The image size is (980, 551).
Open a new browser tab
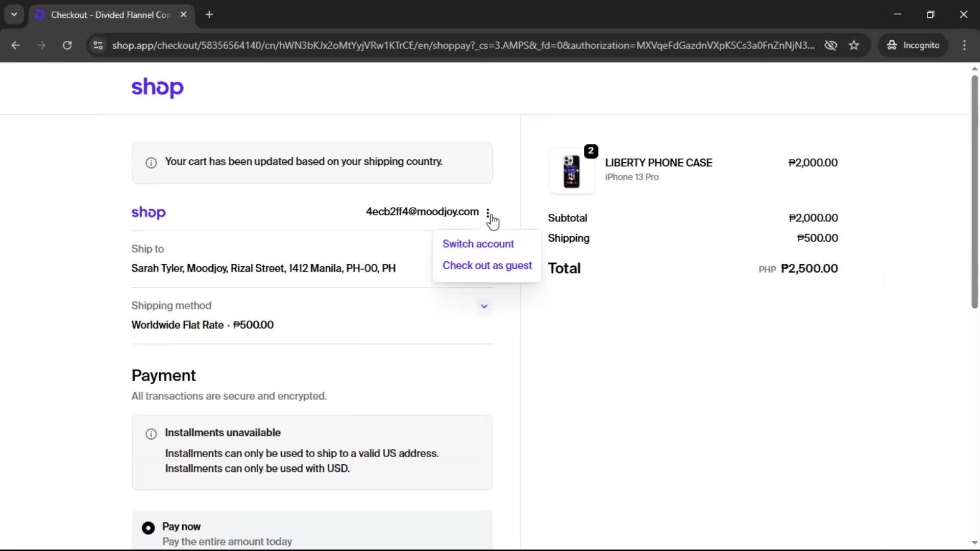click(209, 14)
